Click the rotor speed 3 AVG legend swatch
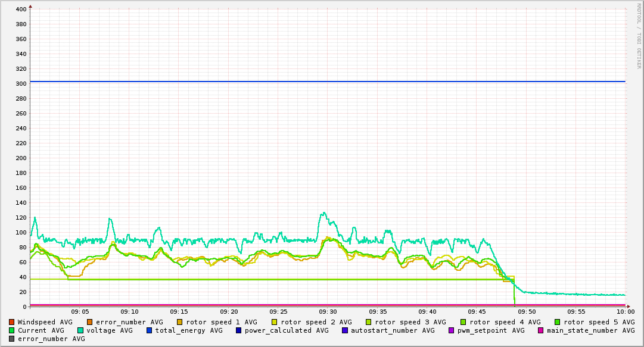 (x=368, y=323)
